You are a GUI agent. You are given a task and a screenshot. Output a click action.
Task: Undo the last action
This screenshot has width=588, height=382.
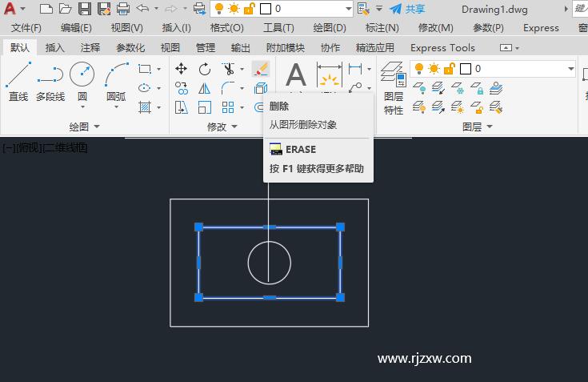pyautogui.click(x=142, y=8)
